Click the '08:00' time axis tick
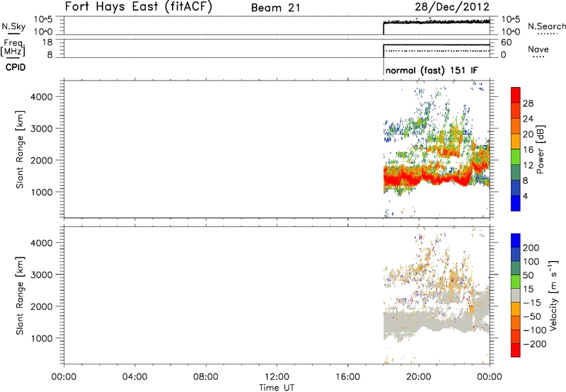Viewport: 566px width, 392px height. point(206,377)
